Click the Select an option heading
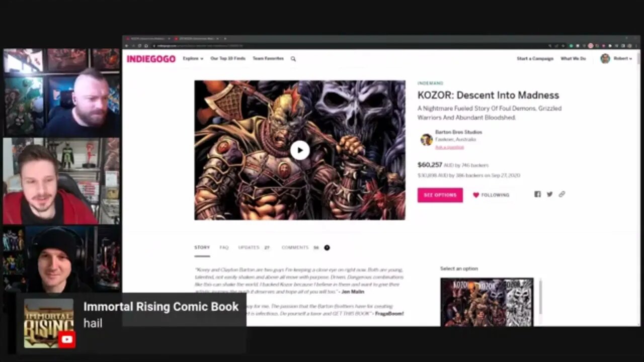Viewport: 644px width, 362px height. 459,268
